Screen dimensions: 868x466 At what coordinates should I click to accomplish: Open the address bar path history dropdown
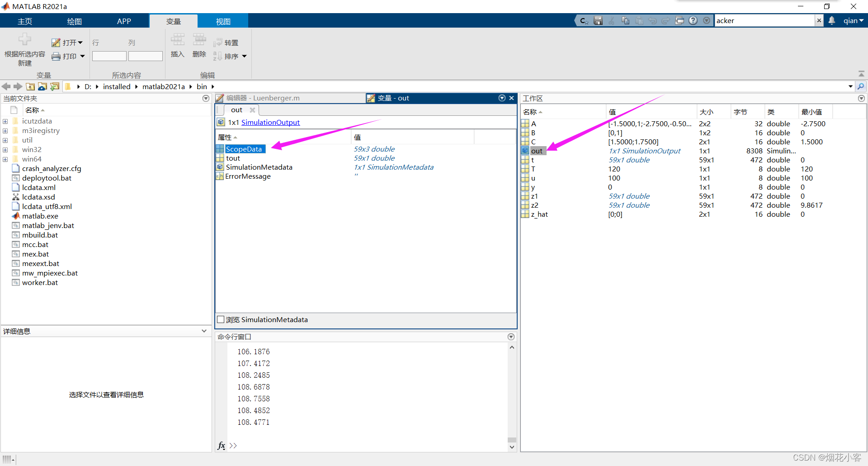[850, 86]
